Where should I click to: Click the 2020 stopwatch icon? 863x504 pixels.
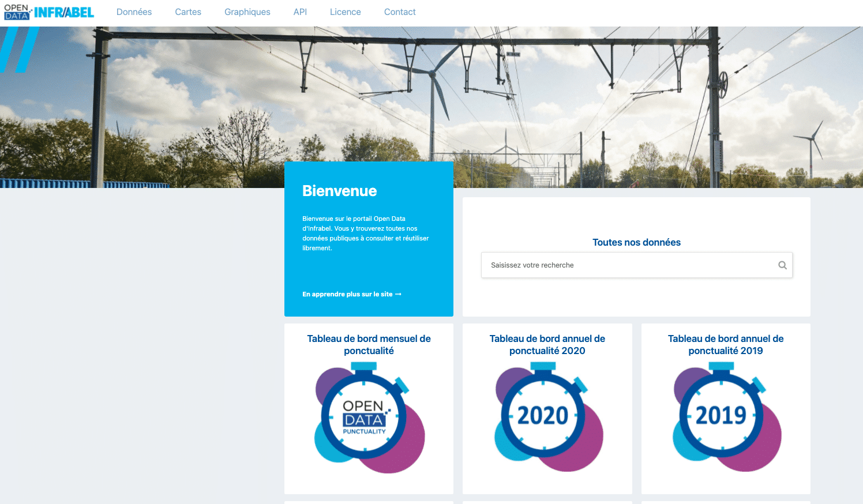click(547, 417)
